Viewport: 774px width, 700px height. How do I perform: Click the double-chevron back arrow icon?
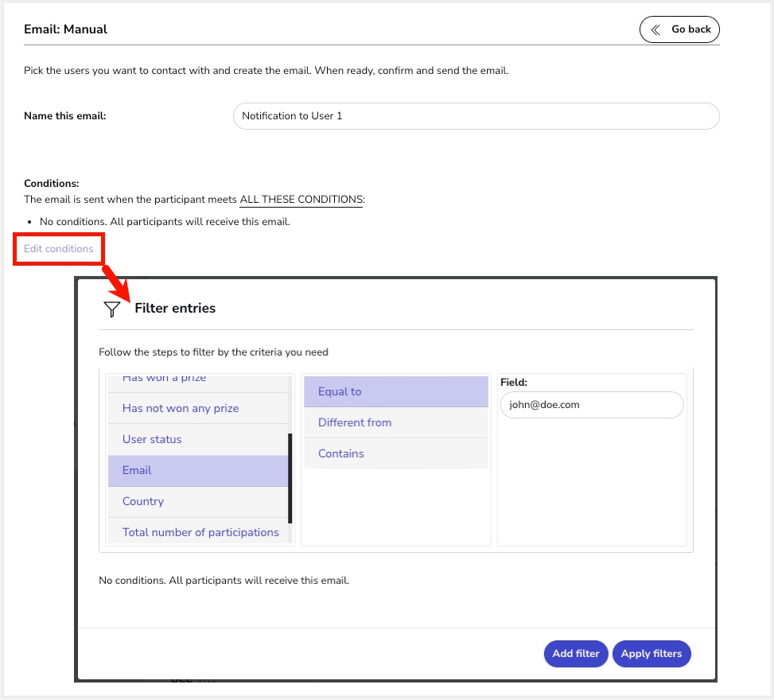[x=655, y=29]
